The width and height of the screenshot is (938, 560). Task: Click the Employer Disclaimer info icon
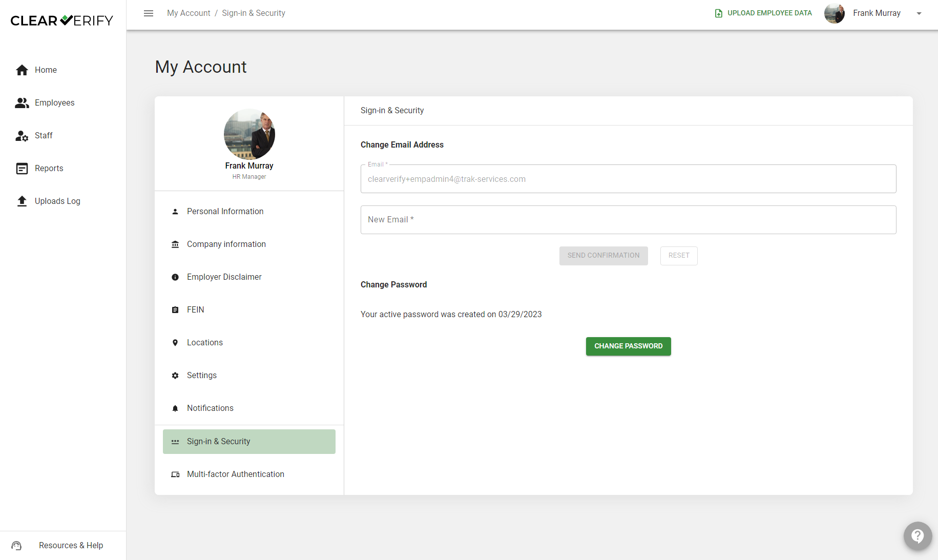(175, 277)
